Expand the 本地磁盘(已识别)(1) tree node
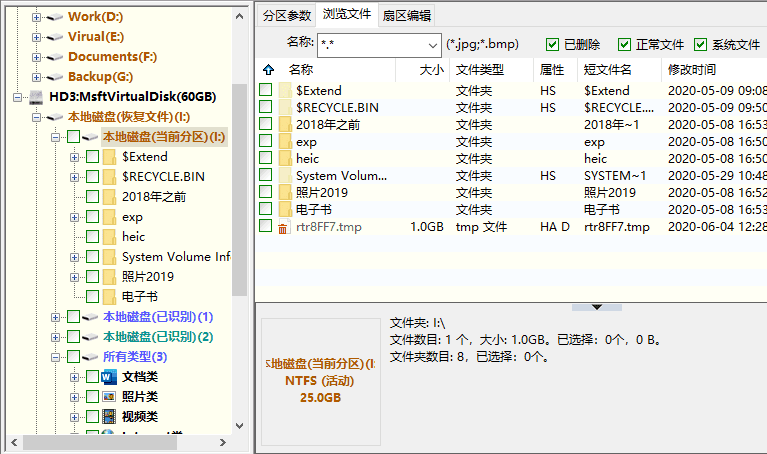Image resolution: width=767 pixels, height=454 pixels. pos(56,317)
